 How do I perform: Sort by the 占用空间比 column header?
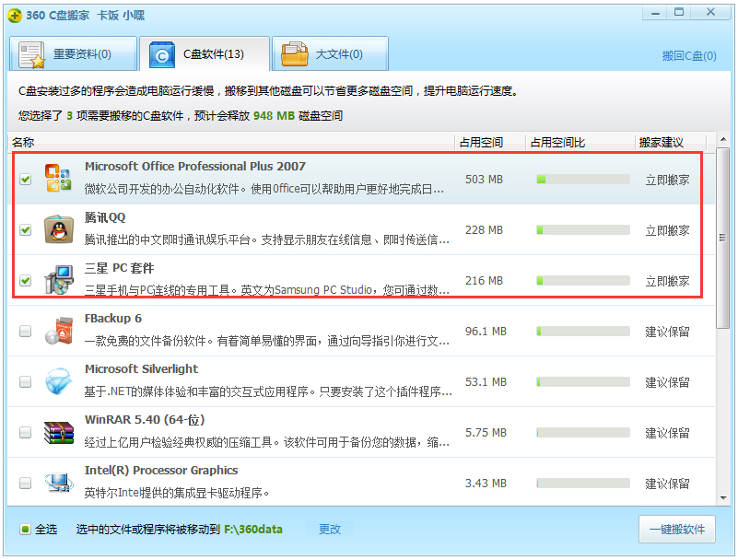(580, 142)
